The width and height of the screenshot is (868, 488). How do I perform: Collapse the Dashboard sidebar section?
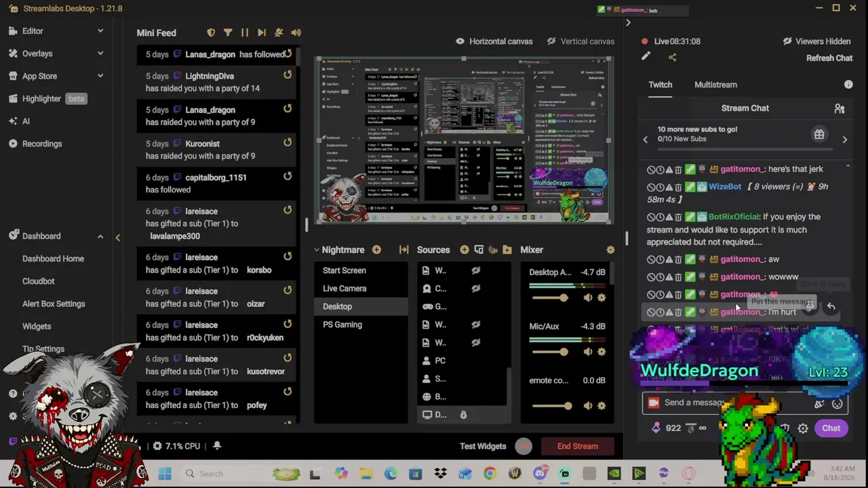click(100, 237)
